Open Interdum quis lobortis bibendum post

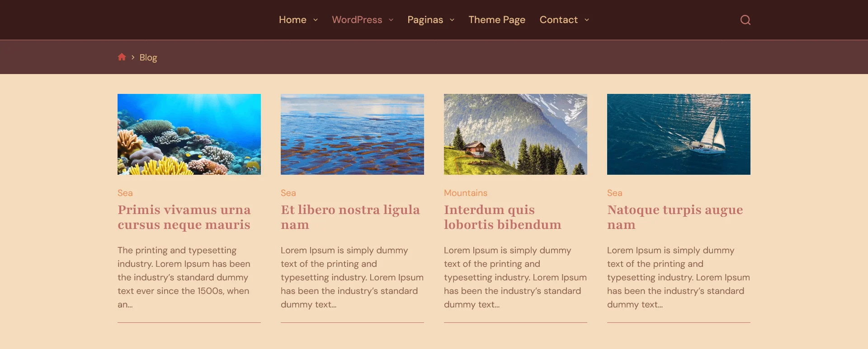[503, 217]
